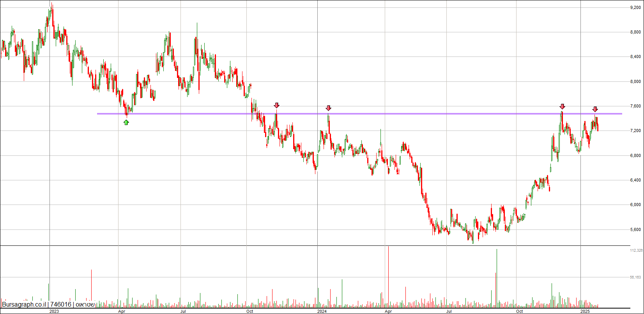Click the green up arrow marker near April 2023
Image resolution: width=644 pixels, height=314 pixels.
tap(126, 122)
